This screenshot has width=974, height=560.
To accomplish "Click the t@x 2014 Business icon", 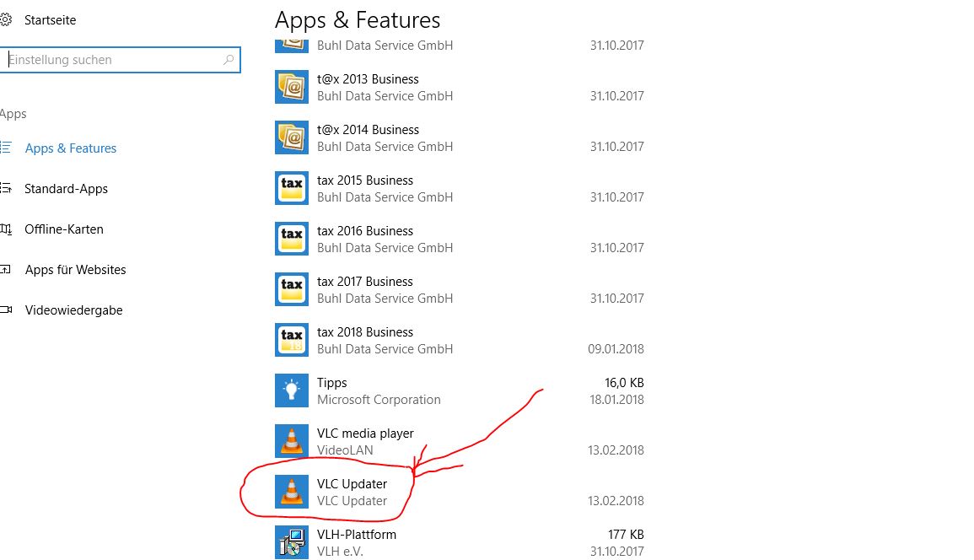I will pos(291,137).
